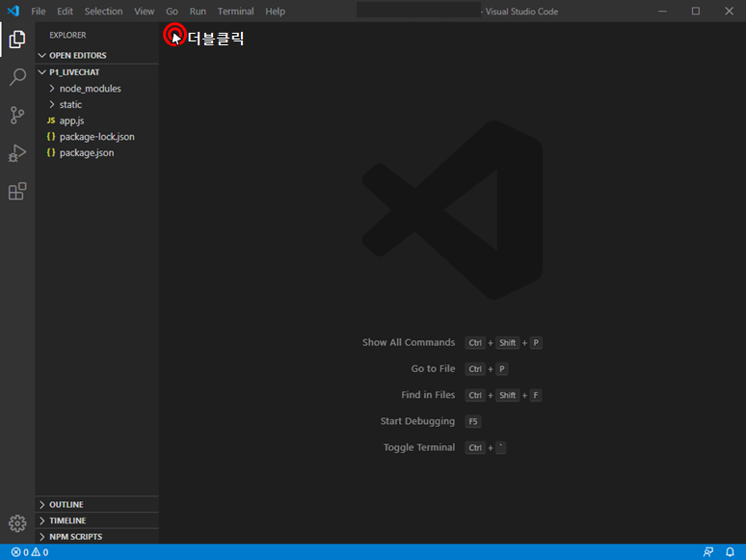
Task: Close the Visual Studio Code window
Action: [x=729, y=11]
